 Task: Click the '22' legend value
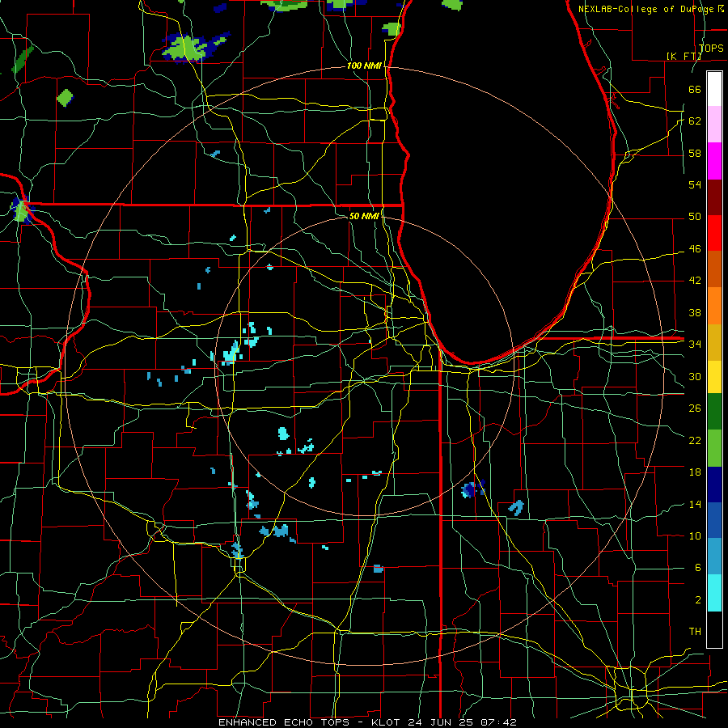tap(695, 441)
